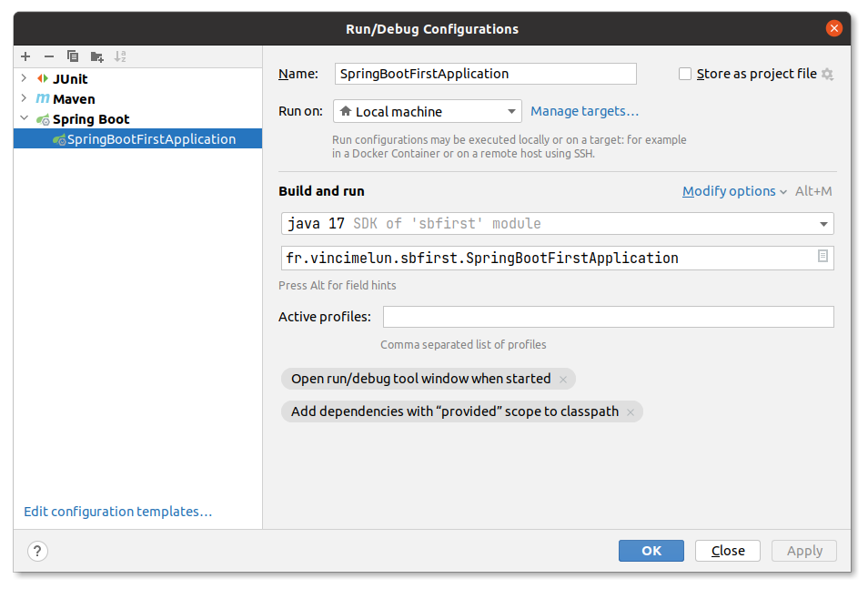Remove the 'Add dependencies with provided scope' chip
The width and height of the screenshot is (868, 589).
631,412
